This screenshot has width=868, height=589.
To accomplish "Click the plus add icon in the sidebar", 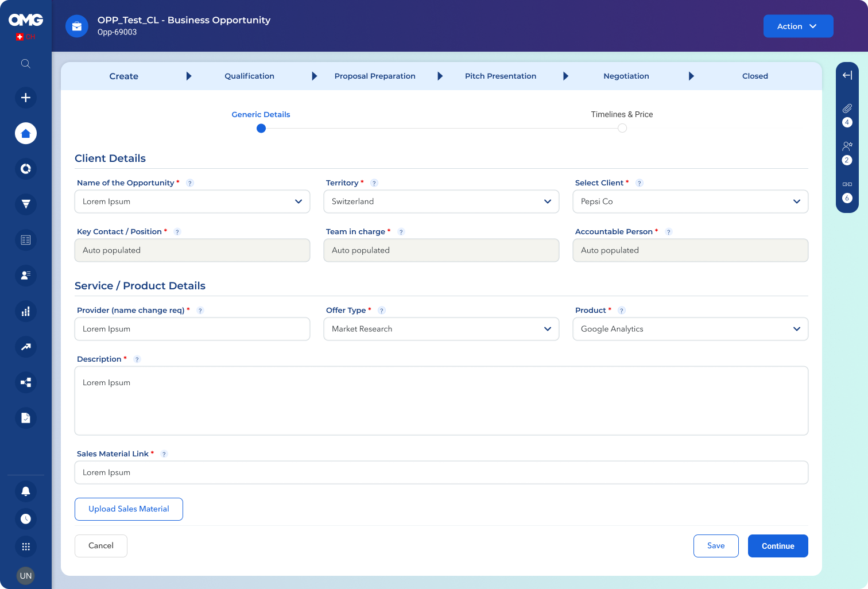I will click(x=26, y=98).
